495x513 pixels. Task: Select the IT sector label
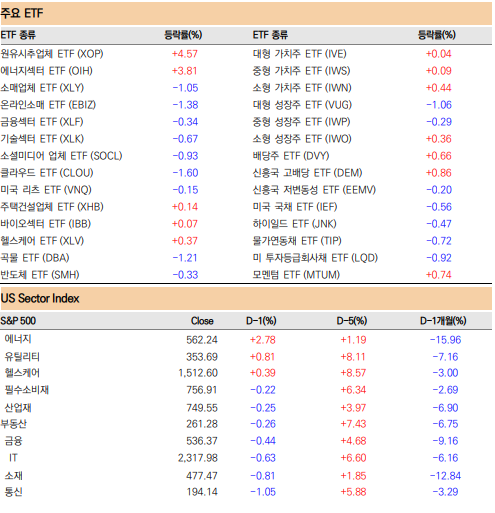point(13,458)
